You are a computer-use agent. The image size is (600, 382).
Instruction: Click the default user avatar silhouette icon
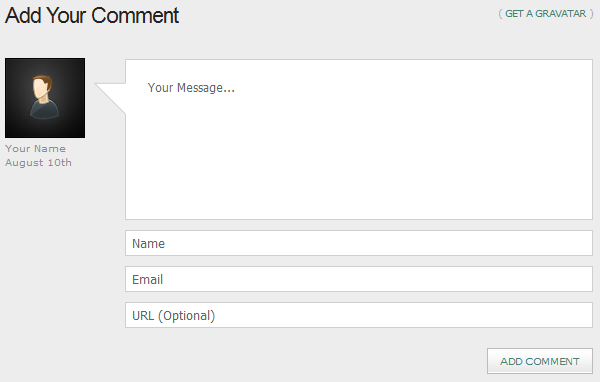44,97
